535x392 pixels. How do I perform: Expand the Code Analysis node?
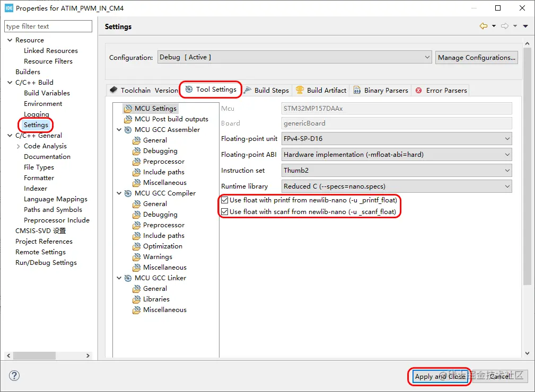click(18, 146)
